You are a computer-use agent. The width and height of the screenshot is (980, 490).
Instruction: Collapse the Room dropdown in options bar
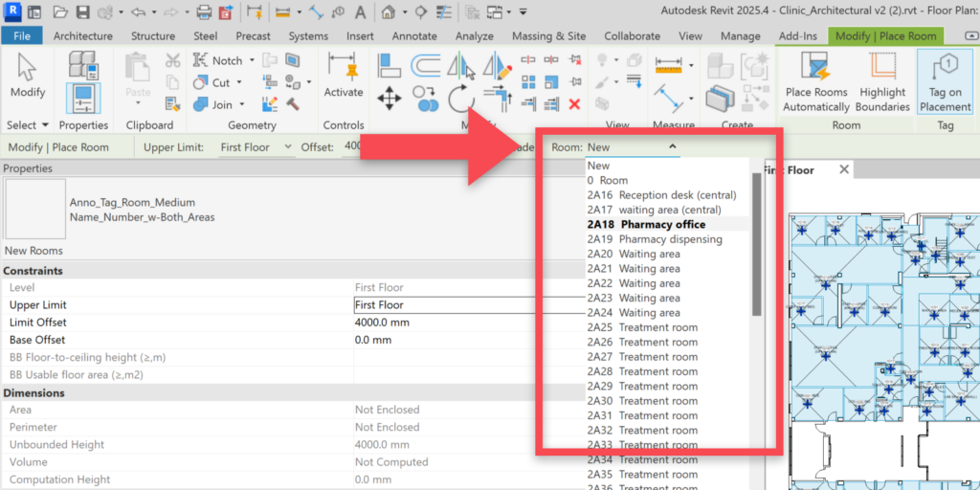[x=673, y=147]
